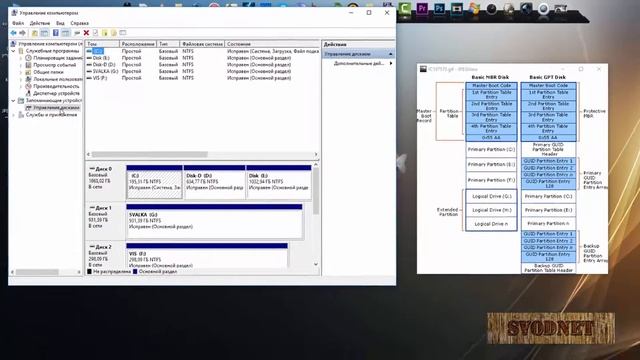Sort by the Том column header
The image size is (640, 360).
[102, 44]
